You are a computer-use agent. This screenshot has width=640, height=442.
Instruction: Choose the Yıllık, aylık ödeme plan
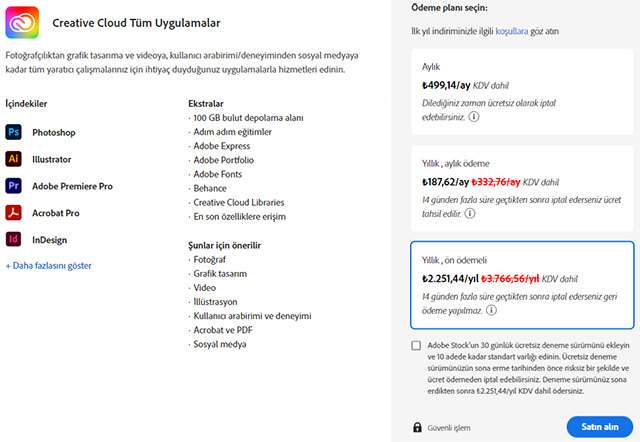coord(521,187)
